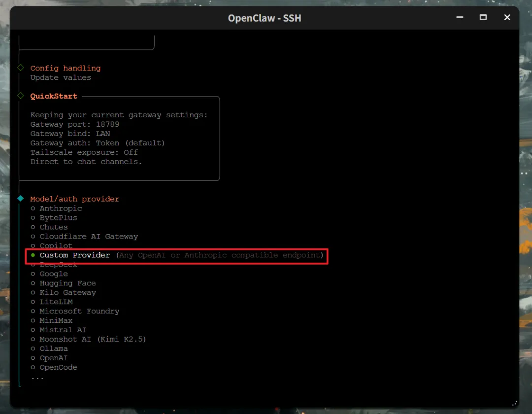532x414 pixels.
Task: Click the diamond marker beside Config handling
Action: [x=21, y=68]
